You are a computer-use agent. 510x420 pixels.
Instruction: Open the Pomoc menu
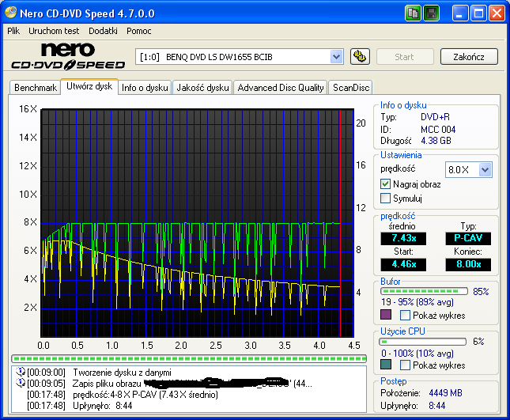click(x=139, y=31)
